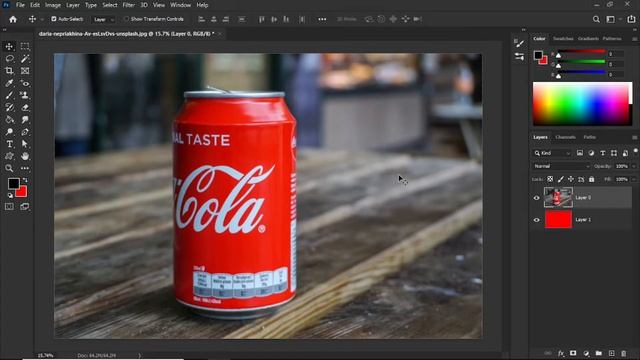Select the Frame tool
This screenshot has width=640, height=360.
(25, 71)
